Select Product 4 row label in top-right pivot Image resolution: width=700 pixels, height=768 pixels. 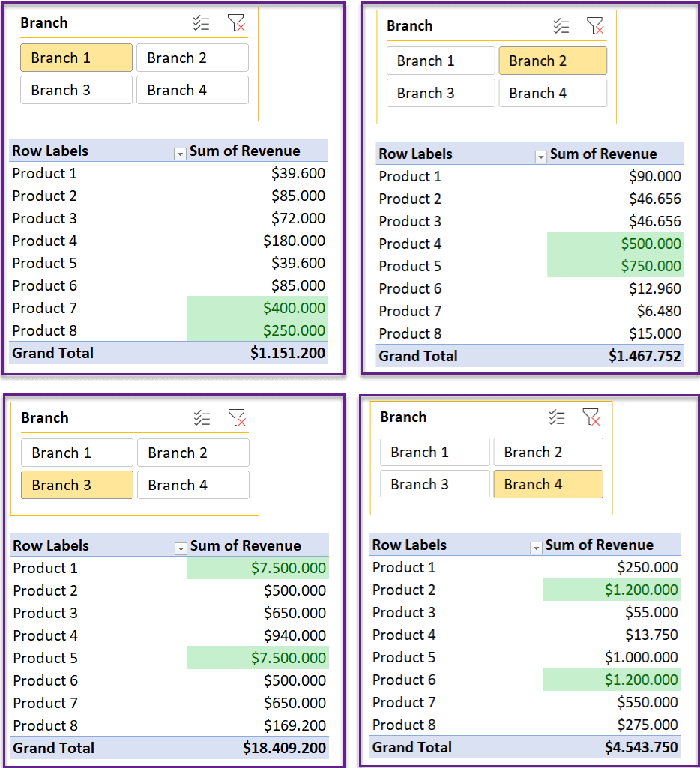pyautogui.click(x=410, y=244)
